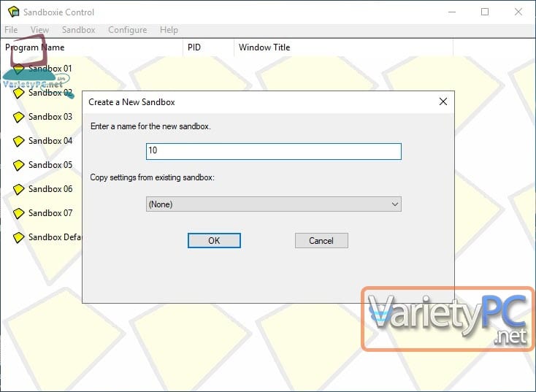Select the Sandbox DefaultBox row text
The image size is (536, 392).
coord(55,237)
